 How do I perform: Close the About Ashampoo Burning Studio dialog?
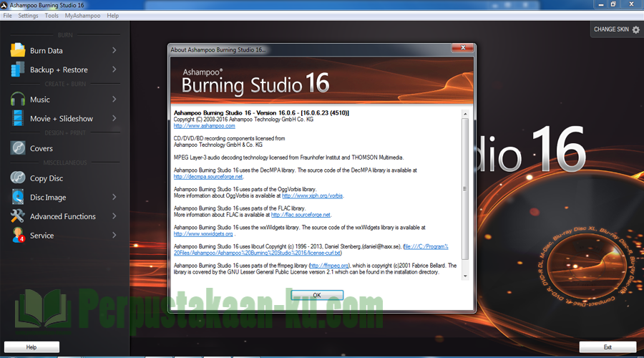(463, 48)
